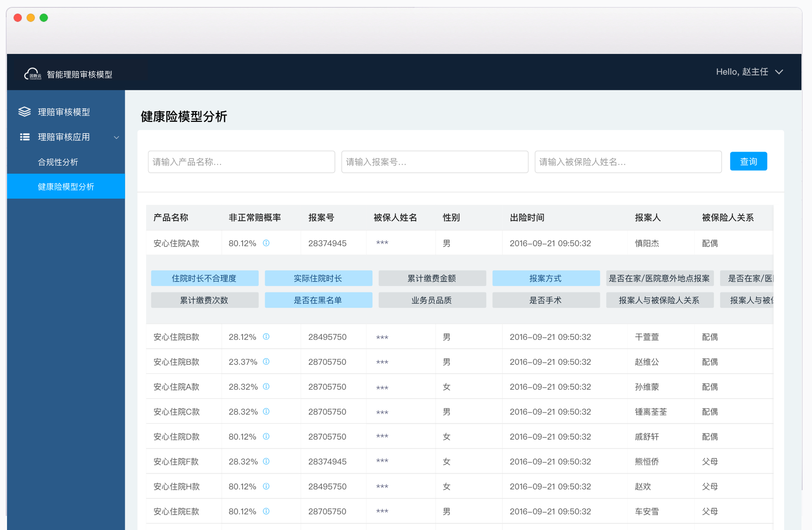This screenshot has height=530, width=812.
Task: Click info icon in 安心住院C款 row
Action: click(266, 412)
